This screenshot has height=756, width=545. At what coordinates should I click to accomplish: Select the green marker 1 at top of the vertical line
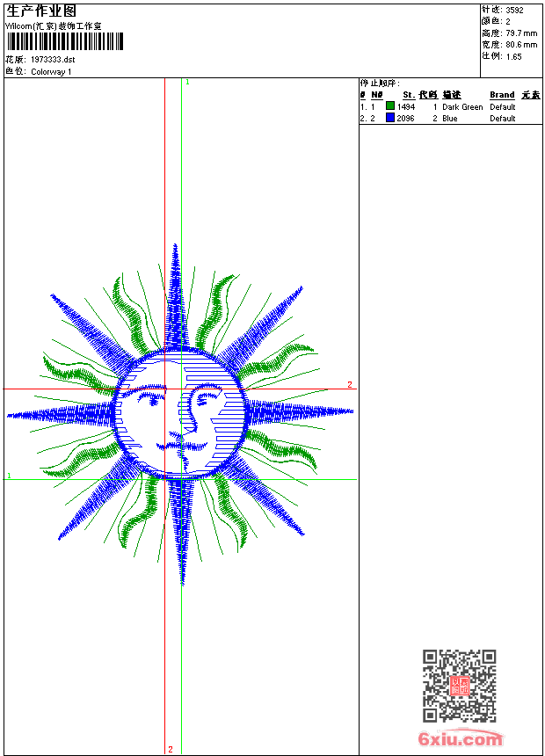[187, 82]
